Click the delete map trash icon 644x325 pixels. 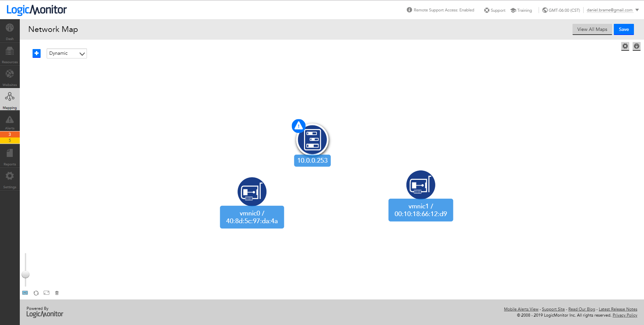(x=57, y=293)
